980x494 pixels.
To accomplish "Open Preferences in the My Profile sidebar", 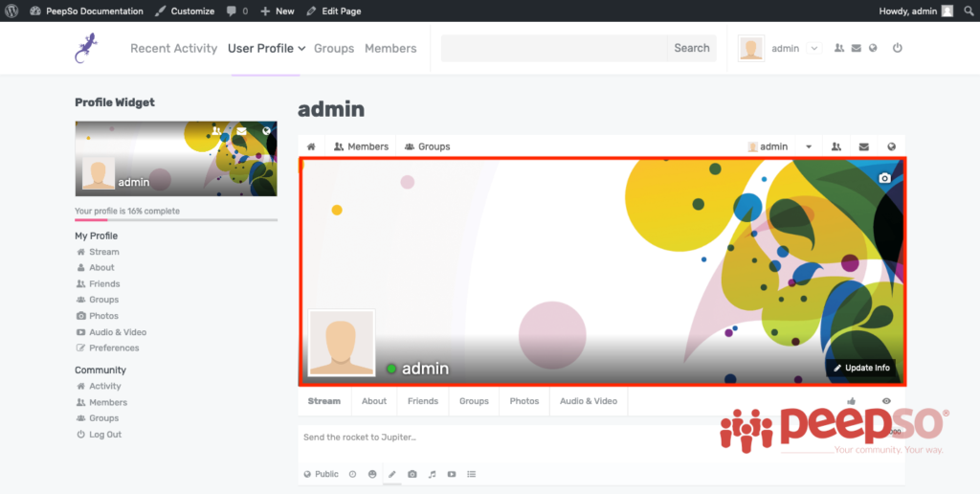I will click(x=114, y=348).
